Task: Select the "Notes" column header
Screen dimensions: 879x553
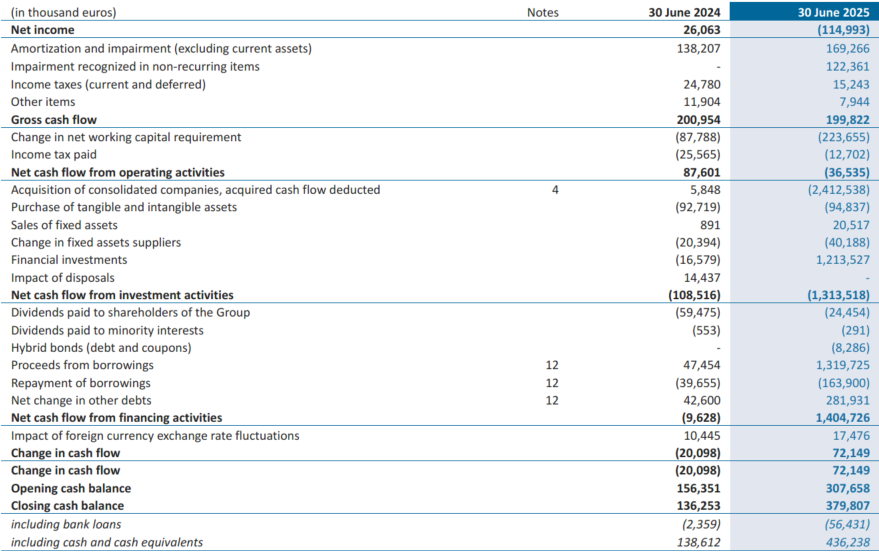Action: tap(543, 13)
